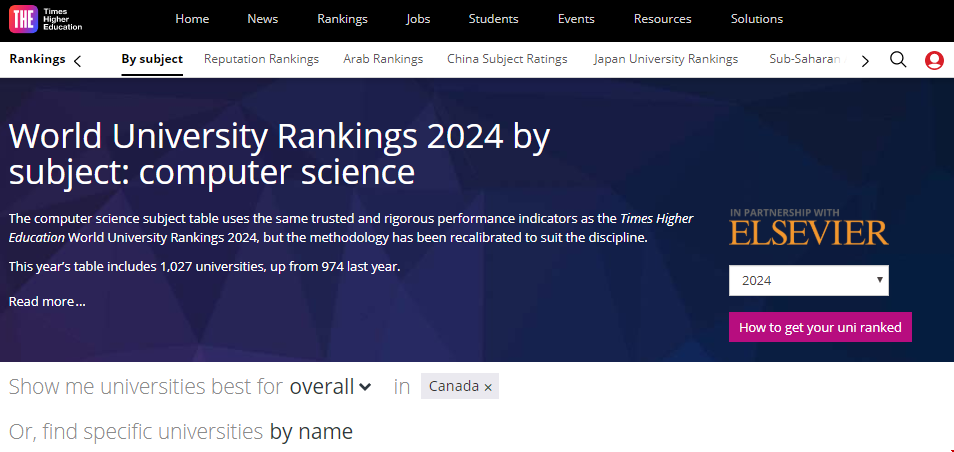
Task: Open the 2024 year dropdown
Action: pos(808,281)
